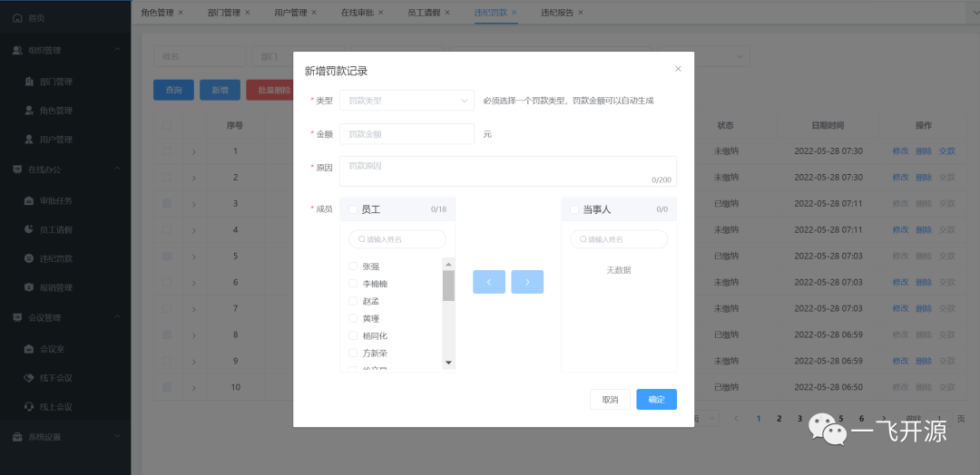This screenshot has height=475, width=980.
Task: Go to page 2 in pagination
Action: pyautogui.click(x=779, y=418)
